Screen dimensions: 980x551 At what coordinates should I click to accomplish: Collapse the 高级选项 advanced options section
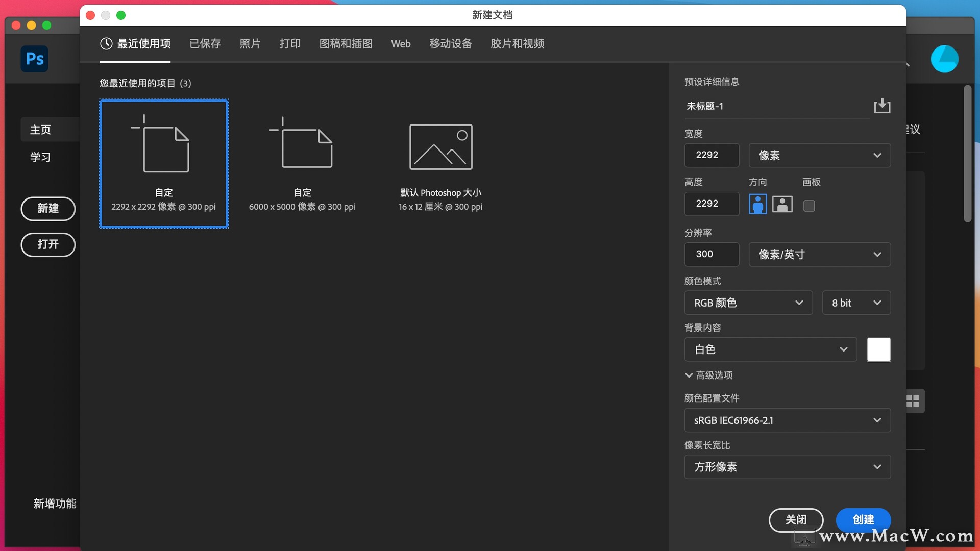[708, 375]
